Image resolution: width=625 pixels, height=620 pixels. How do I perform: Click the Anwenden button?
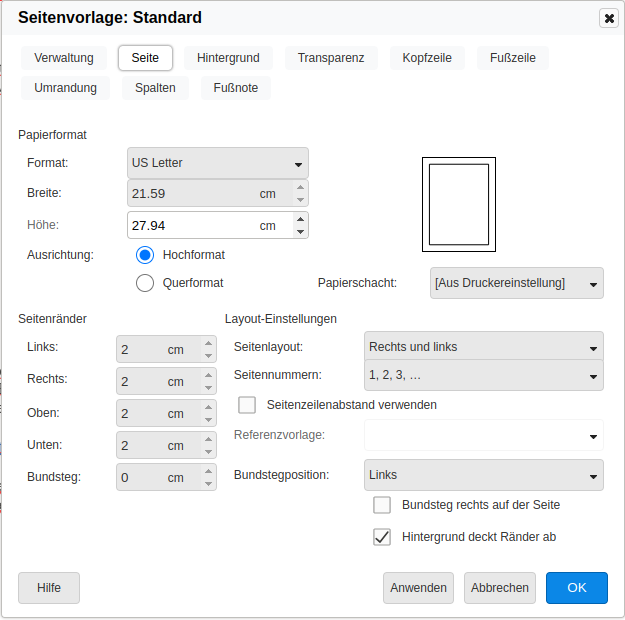(418, 588)
